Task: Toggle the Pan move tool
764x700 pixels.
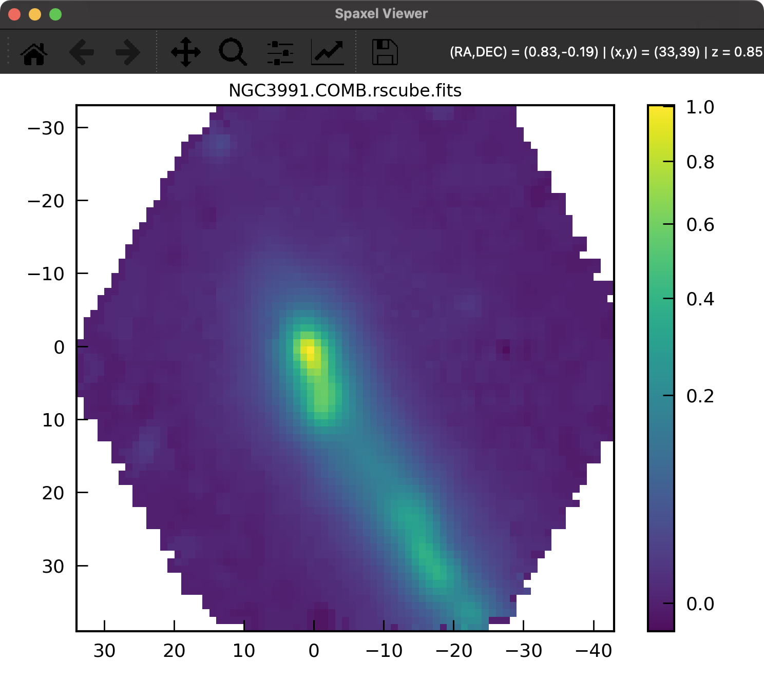Action: pyautogui.click(x=186, y=52)
